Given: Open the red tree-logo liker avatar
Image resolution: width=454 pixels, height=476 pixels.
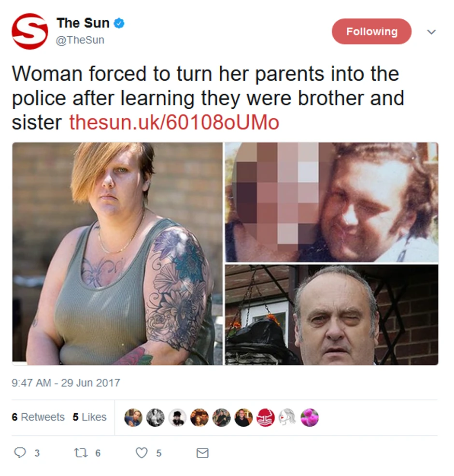Looking at the screenshot, I should point(266,418).
